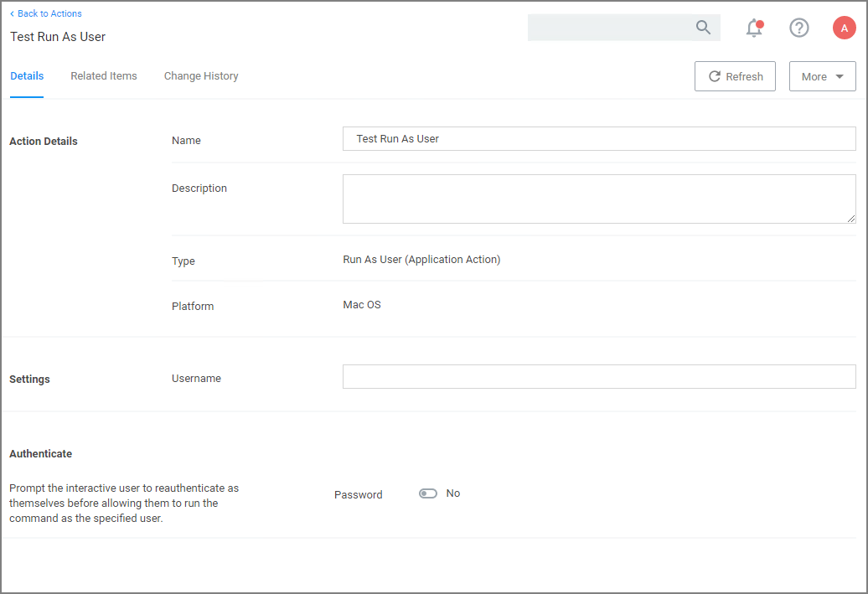868x594 pixels.
Task: Click the Refresh button
Action: coord(735,76)
